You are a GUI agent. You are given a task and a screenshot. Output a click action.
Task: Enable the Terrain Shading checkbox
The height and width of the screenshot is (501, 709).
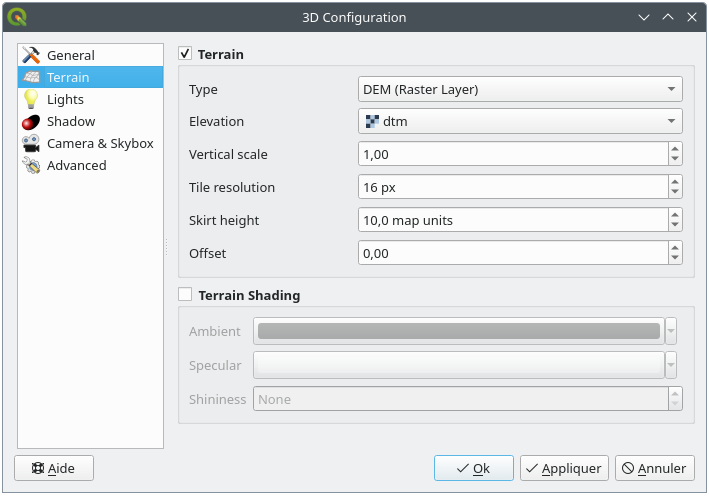pyautogui.click(x=185, y=295)
